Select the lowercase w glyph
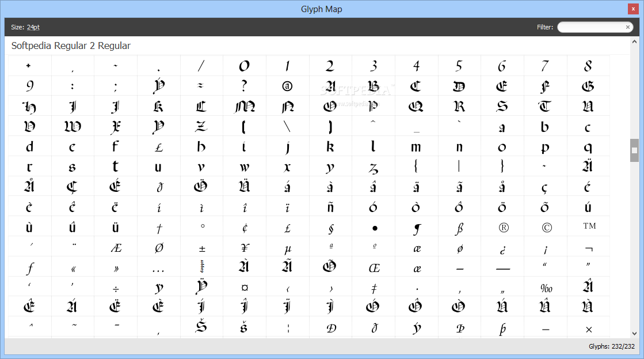The height and width of the screenshot is (359, 644). click(x=245, y=167)
